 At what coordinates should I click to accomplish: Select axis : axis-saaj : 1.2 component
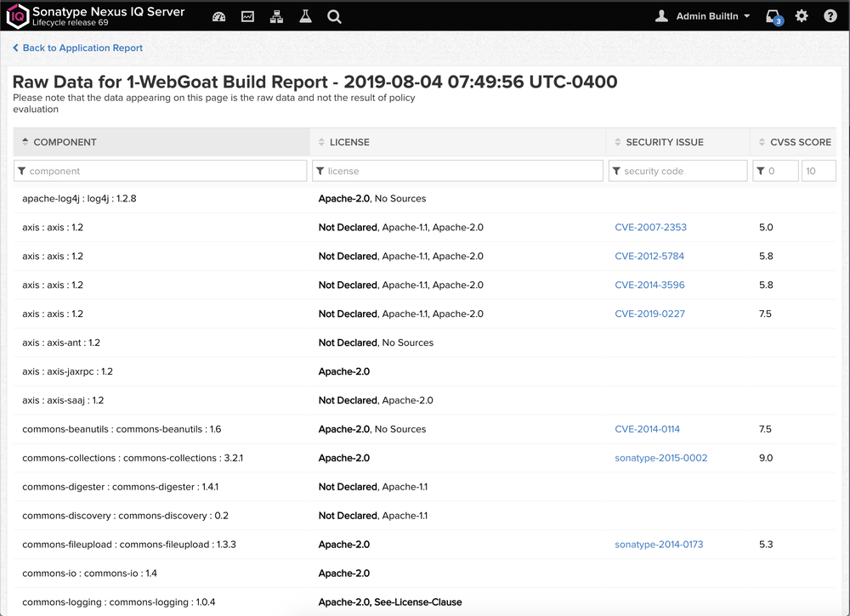pyautogui.click(x=63, y=400)
